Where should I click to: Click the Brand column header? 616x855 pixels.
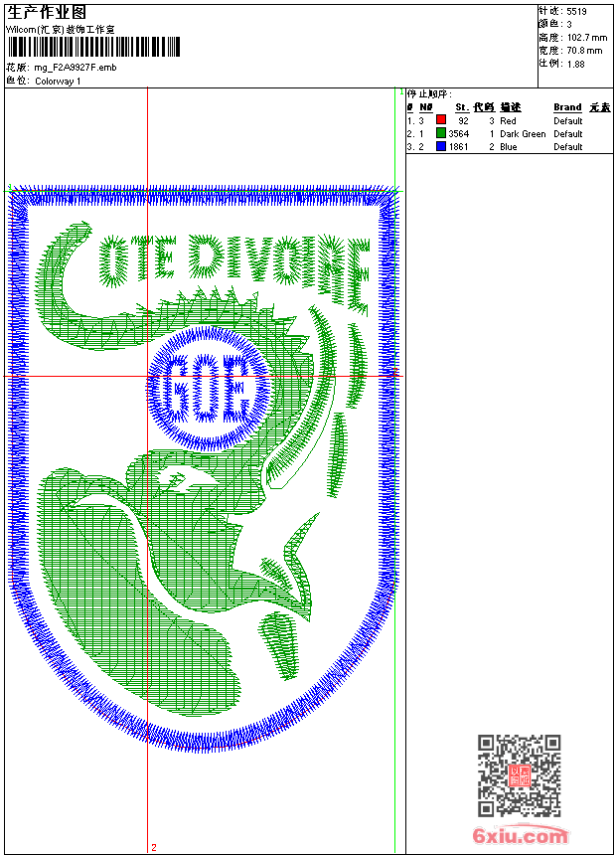click(x=567, y=107)
